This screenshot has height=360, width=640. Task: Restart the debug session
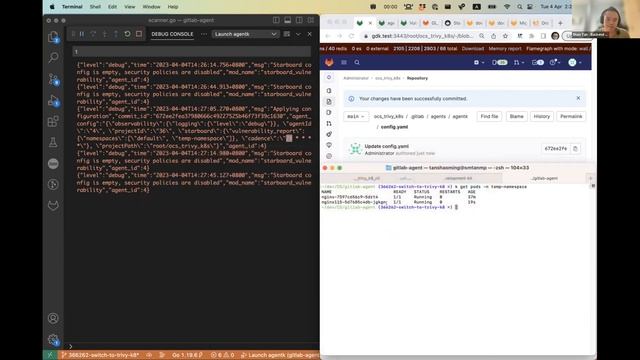(127, 34)
